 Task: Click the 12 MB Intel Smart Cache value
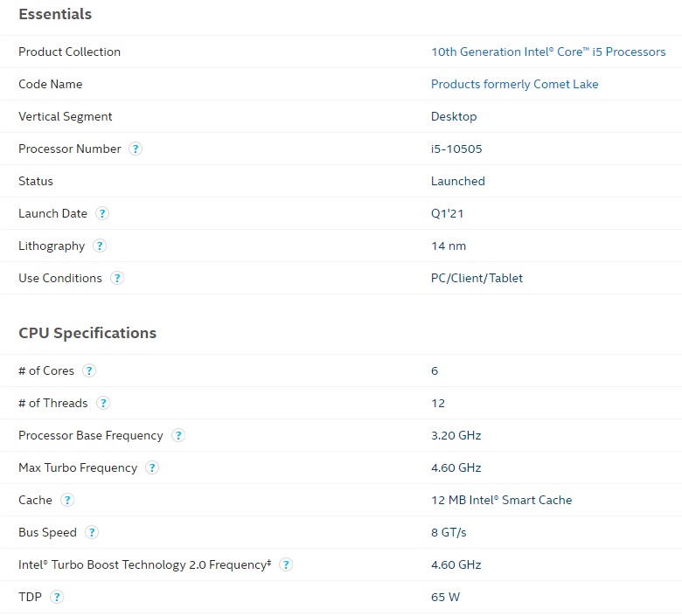[x=501, y=500]
